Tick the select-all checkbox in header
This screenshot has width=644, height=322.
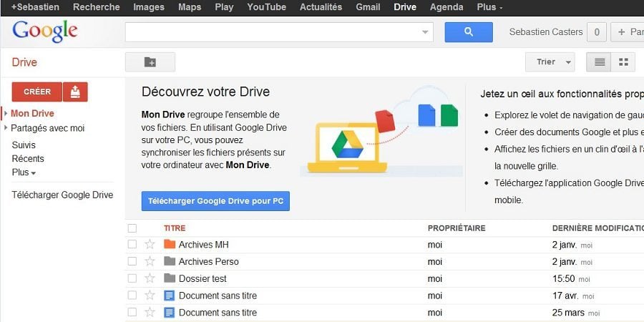(x=132, y=228)
